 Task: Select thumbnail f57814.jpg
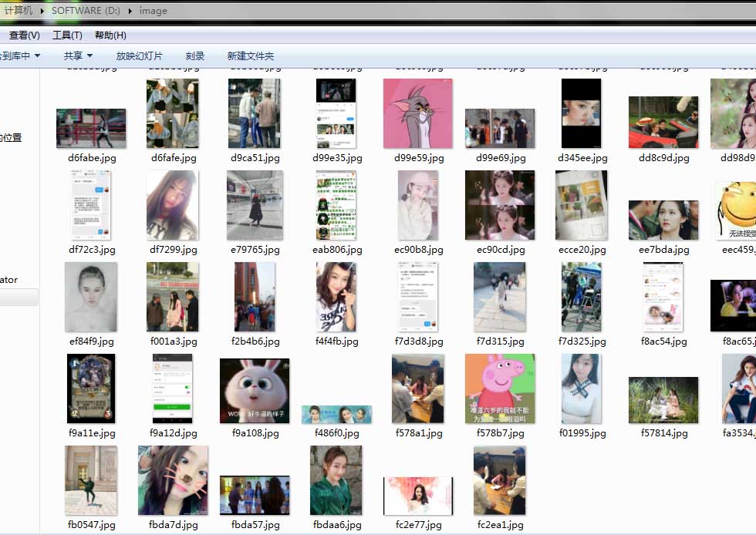tap(663, 400)
